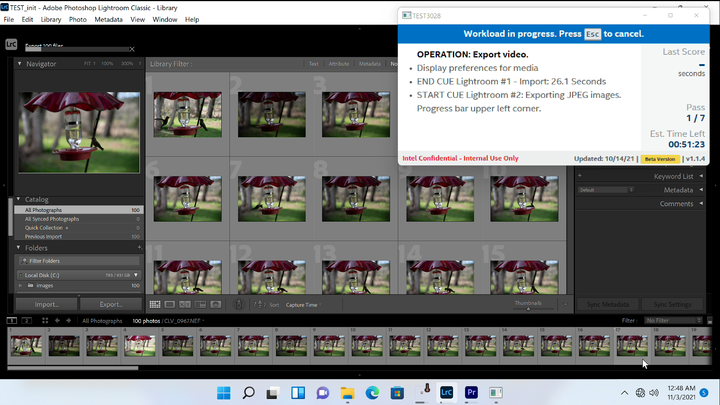
Task: Select All Photographs in Catalog
Action: tap(79, 210)
